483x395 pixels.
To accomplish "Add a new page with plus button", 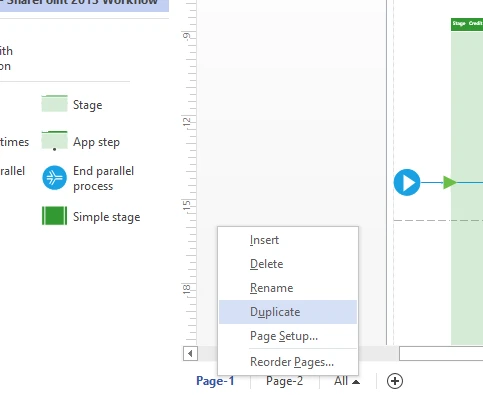I will pyautogui.click(x=395, y=381).
